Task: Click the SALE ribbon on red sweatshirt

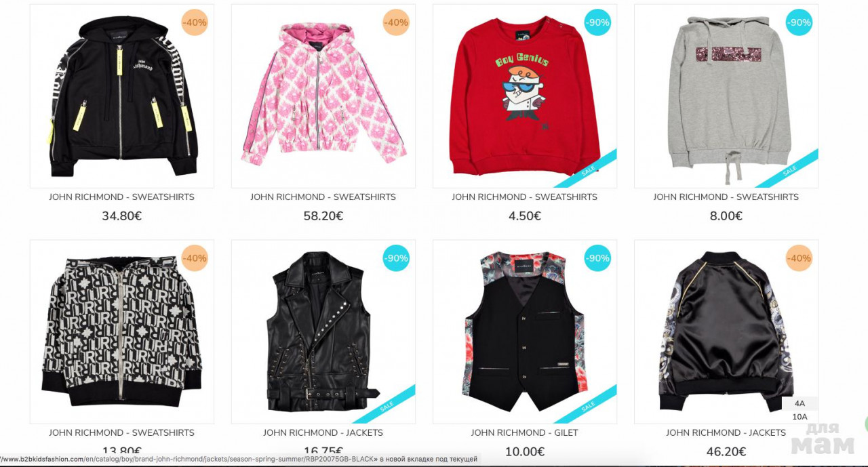Action: coord(587,169)
